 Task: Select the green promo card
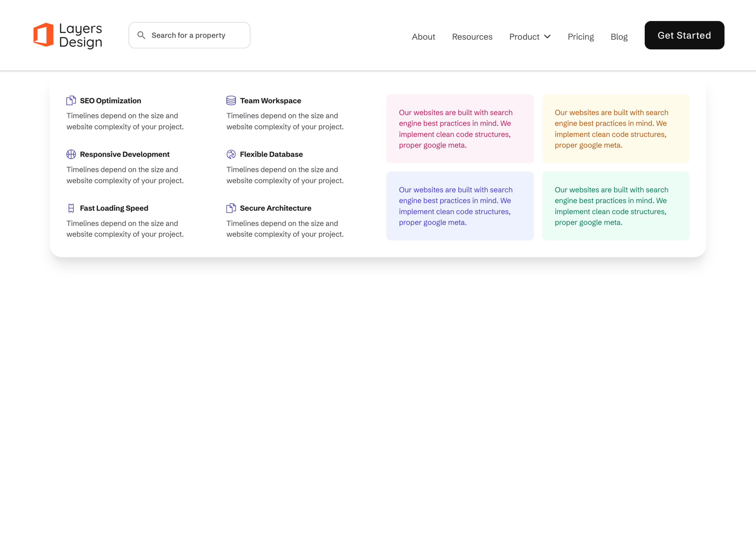pyautogui.click(x=615, y=206)
